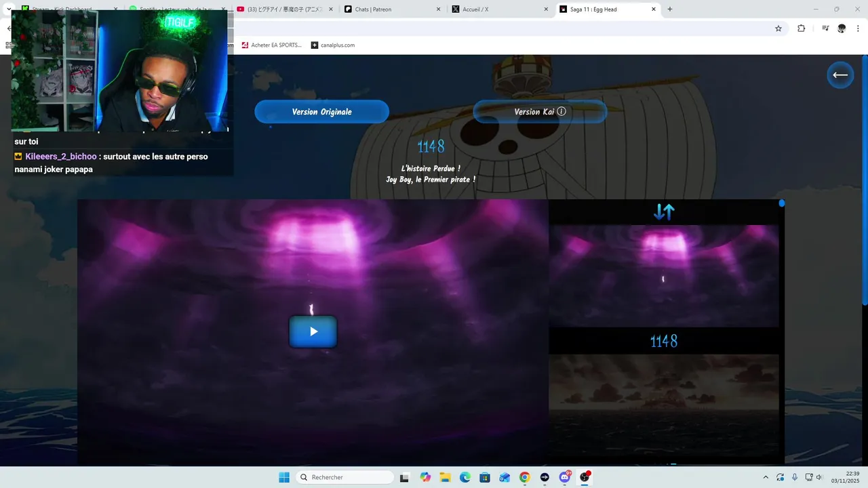Show hidden system tray icons
868x488 pixels.
point(766,477)
